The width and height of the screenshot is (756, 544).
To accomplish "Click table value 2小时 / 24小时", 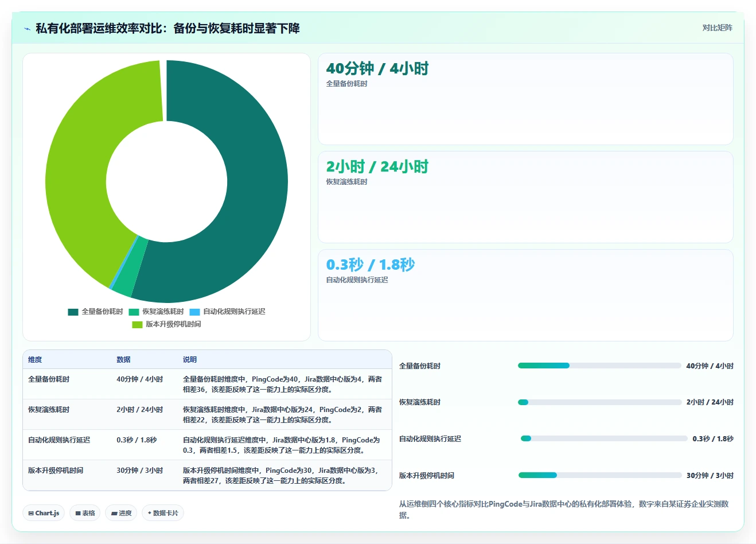I will tap(139, 410).
